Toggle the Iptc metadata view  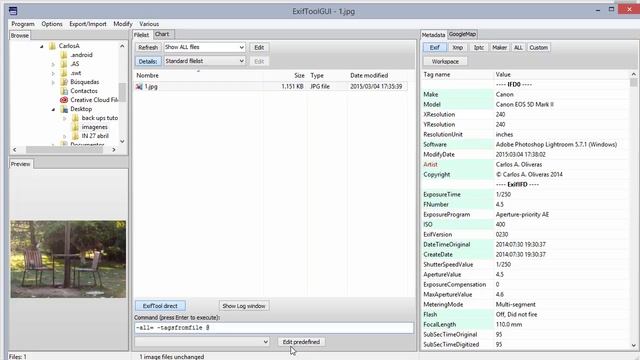click(479, 48)
